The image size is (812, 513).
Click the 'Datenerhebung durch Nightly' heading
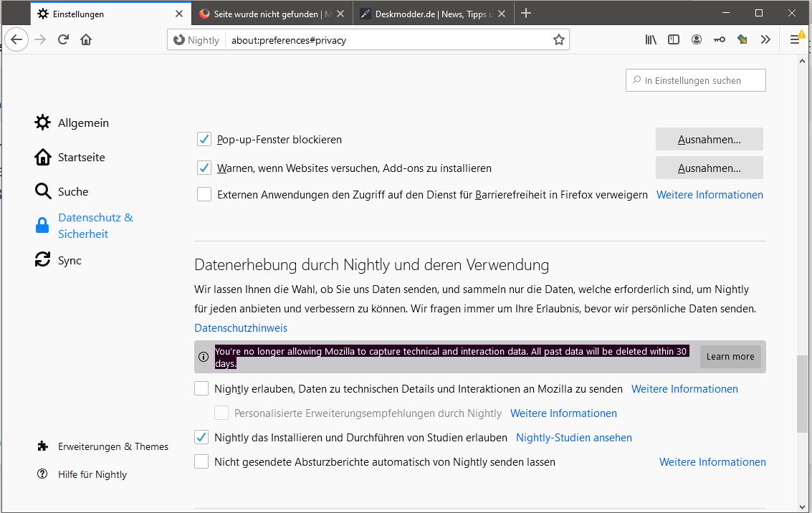tap(371, 264)
